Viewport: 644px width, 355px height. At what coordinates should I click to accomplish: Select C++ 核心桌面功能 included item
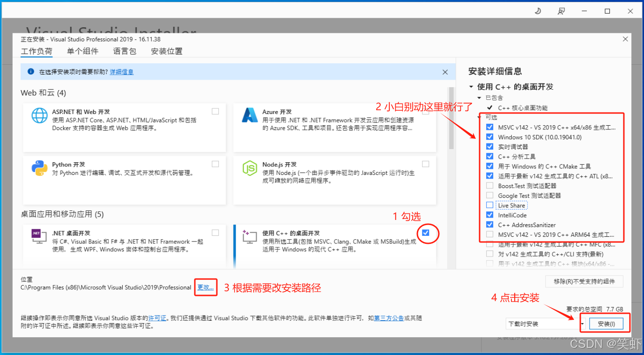(522, 108)
